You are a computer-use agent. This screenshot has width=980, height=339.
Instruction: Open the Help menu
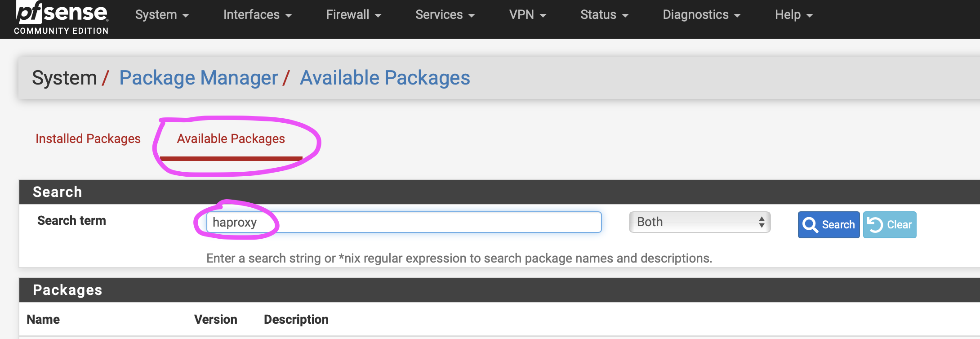793,15
